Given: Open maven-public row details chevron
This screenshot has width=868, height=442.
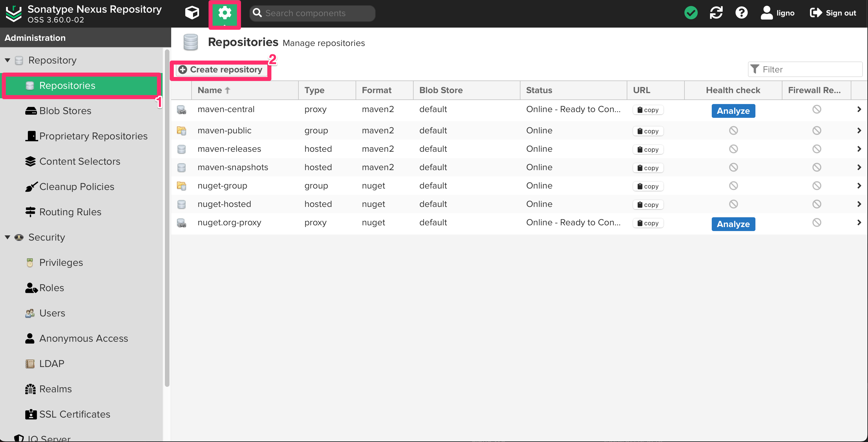Looking at the screenshot, I should [x=859, y=130].
